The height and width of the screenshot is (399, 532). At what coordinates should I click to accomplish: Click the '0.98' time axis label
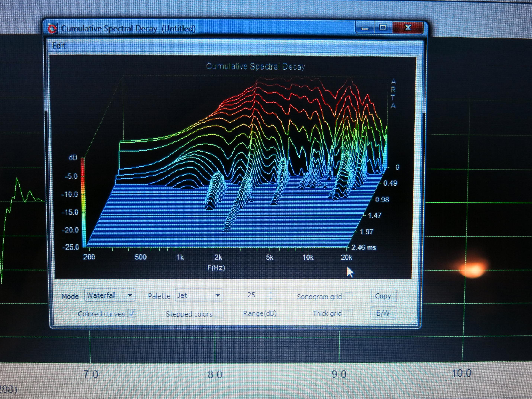(382, 199)
